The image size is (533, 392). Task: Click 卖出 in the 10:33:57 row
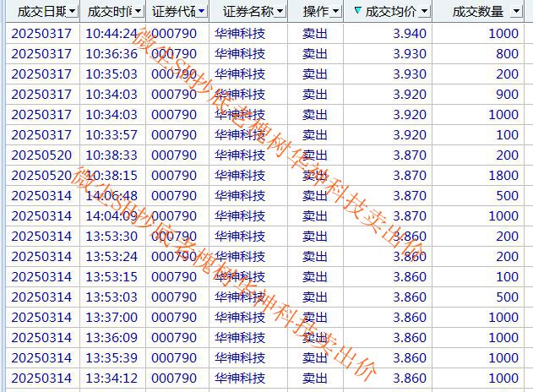315,135
